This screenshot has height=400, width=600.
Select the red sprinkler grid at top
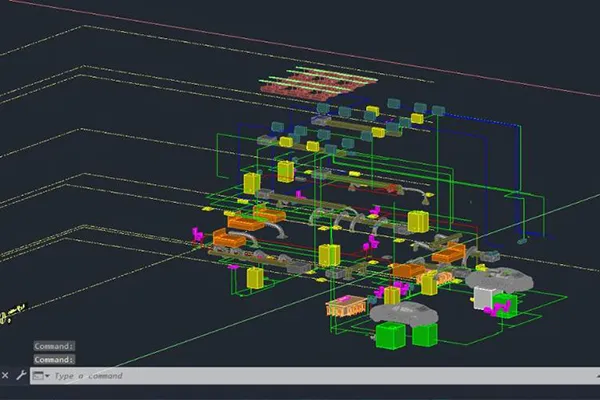[318, 82]
